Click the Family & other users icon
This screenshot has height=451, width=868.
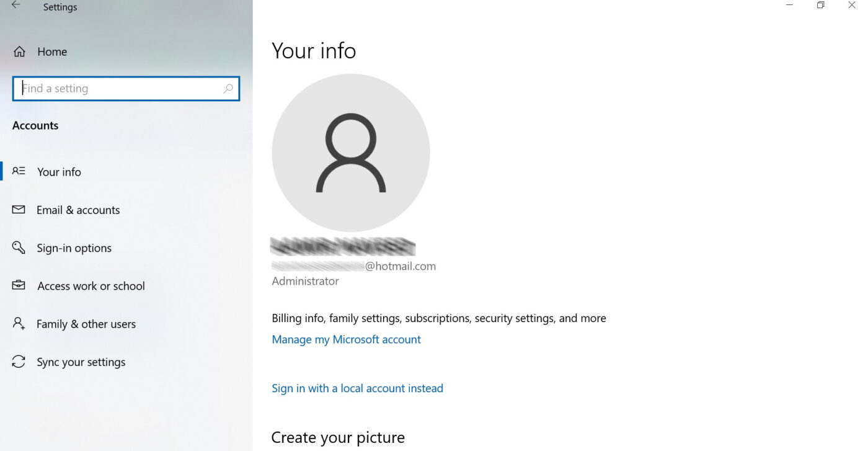click(x=19, y=323)
